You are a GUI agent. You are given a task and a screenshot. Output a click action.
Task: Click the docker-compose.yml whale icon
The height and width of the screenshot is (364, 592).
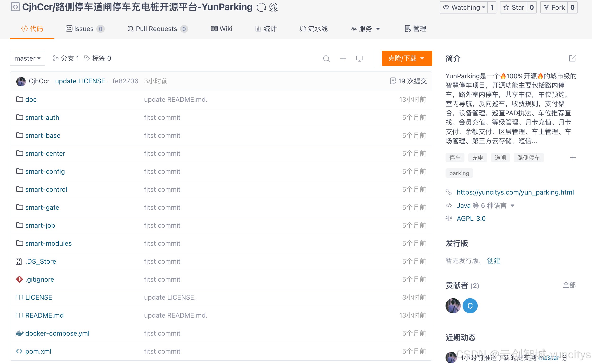tap(19, 333)
